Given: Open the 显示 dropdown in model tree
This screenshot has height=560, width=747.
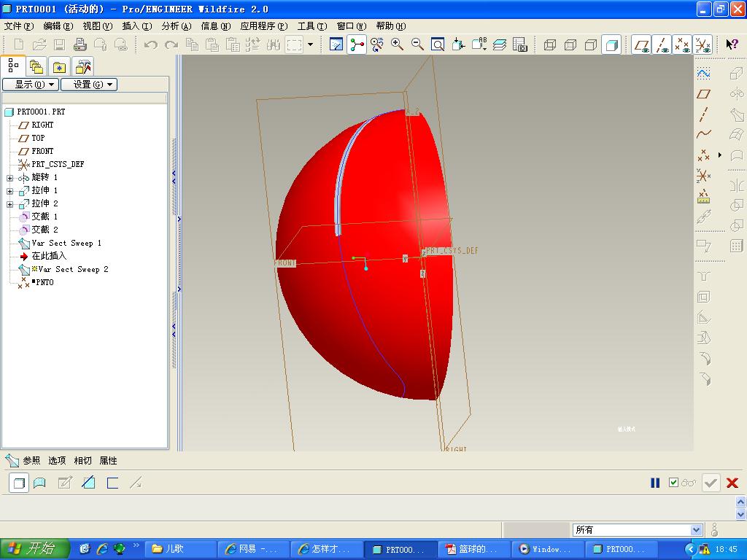Looking at the screenshot, I should 31,85.
